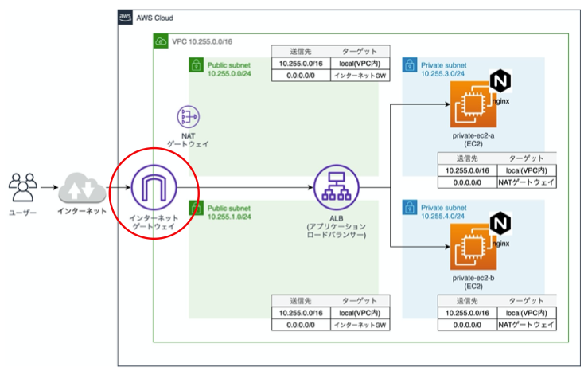Click "NATゲートウェイ" cell in table under private-ec2-a

click(526, 182)
